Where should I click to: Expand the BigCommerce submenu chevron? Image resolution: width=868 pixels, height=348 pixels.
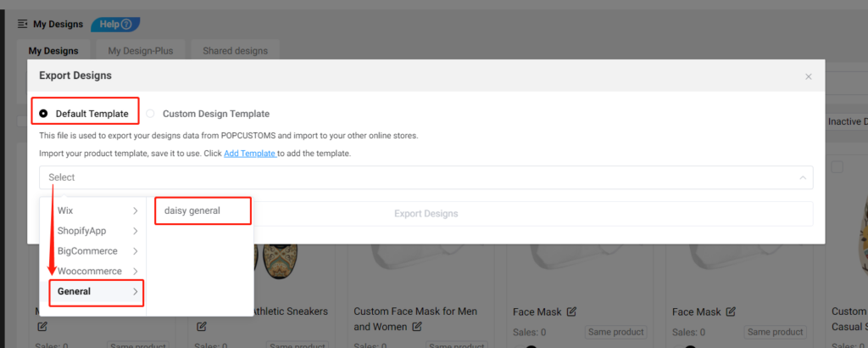(135, 251)
